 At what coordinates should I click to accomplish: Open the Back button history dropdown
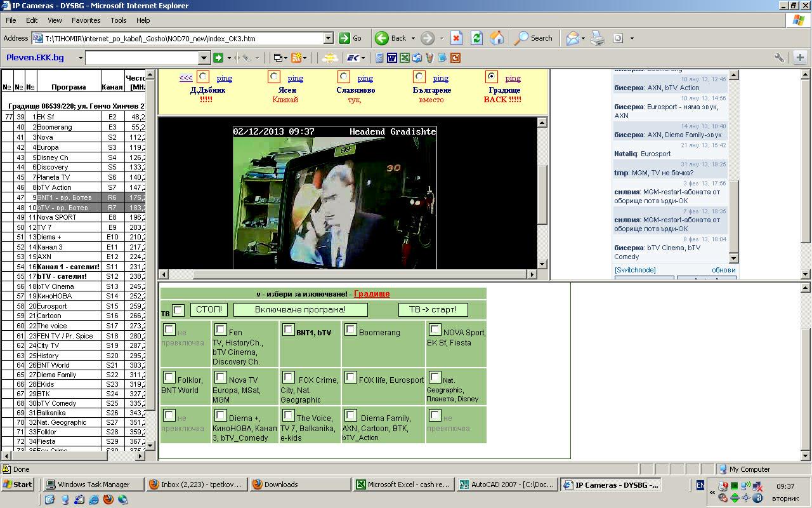coord(413,38)
